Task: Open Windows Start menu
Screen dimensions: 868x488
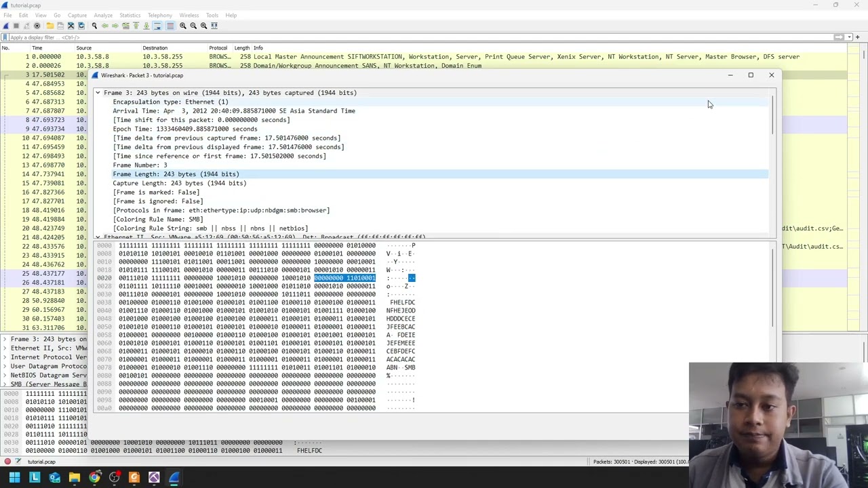Action: (x=14, y=478)
